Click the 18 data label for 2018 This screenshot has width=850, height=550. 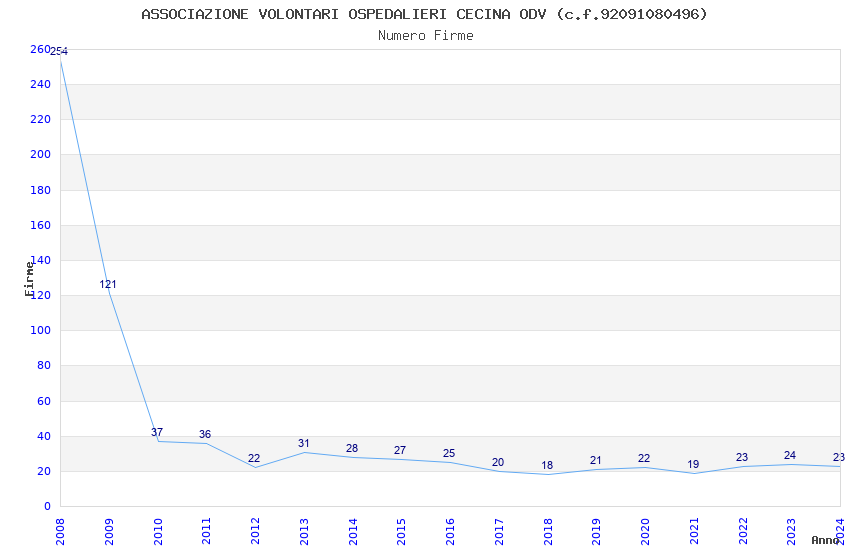(x=547, y=465)
